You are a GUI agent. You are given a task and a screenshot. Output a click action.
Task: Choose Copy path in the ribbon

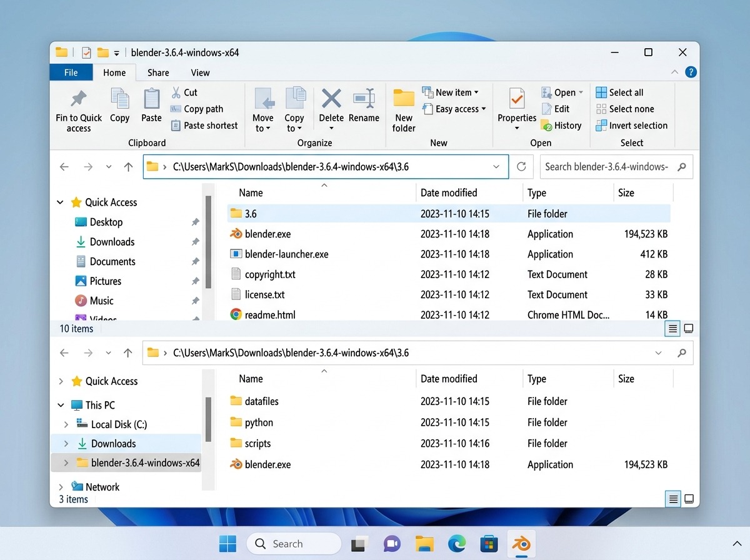coord(196,109)
